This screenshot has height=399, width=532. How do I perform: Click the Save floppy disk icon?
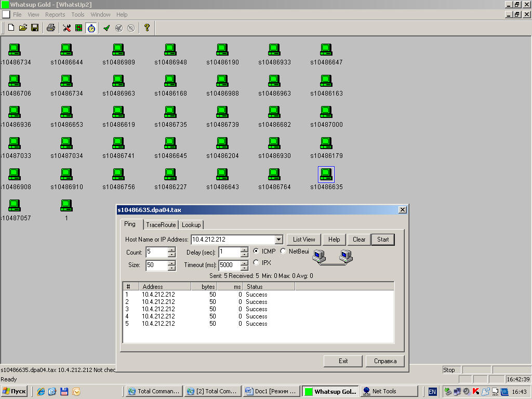click(x=35, y=28)
